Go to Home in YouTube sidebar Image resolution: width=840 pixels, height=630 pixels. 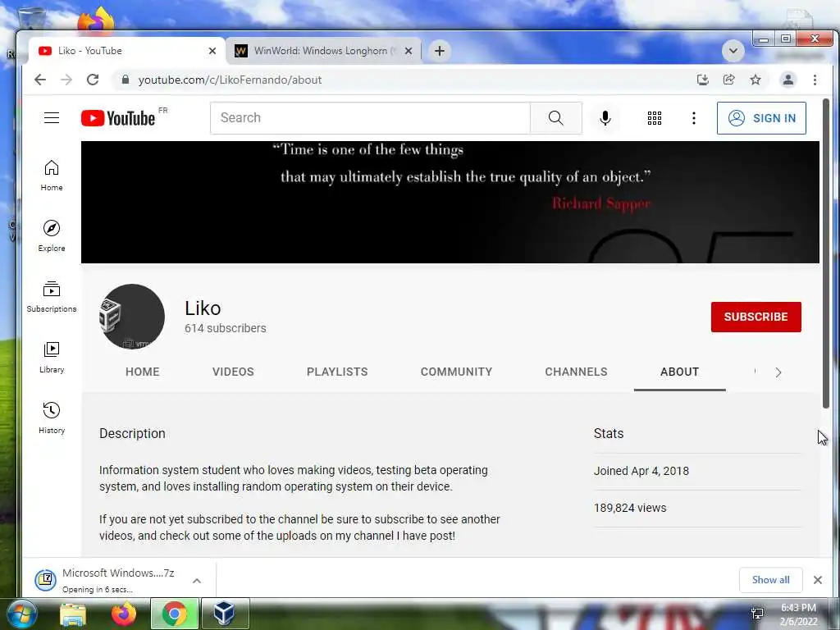(x=52, y=176)
